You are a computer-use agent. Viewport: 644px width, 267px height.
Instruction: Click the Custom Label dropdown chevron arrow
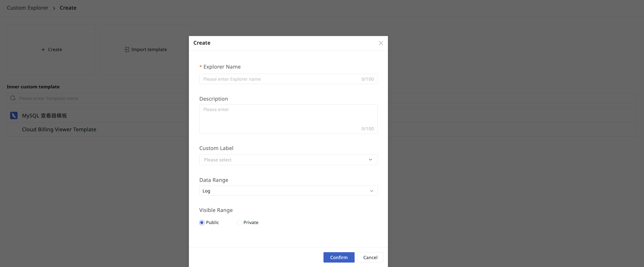[370, 160]
